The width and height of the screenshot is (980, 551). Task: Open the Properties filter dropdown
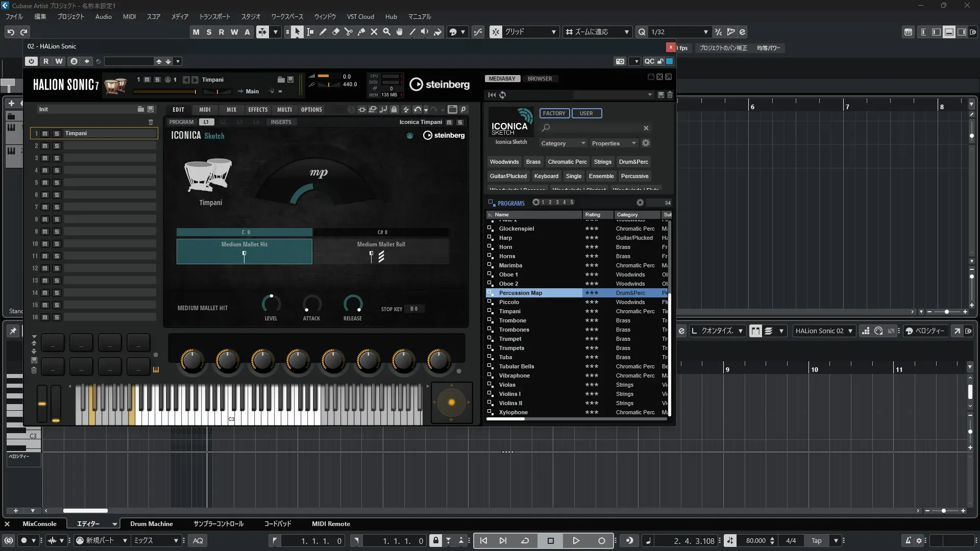pyautogui.click(x=614, y=143)
